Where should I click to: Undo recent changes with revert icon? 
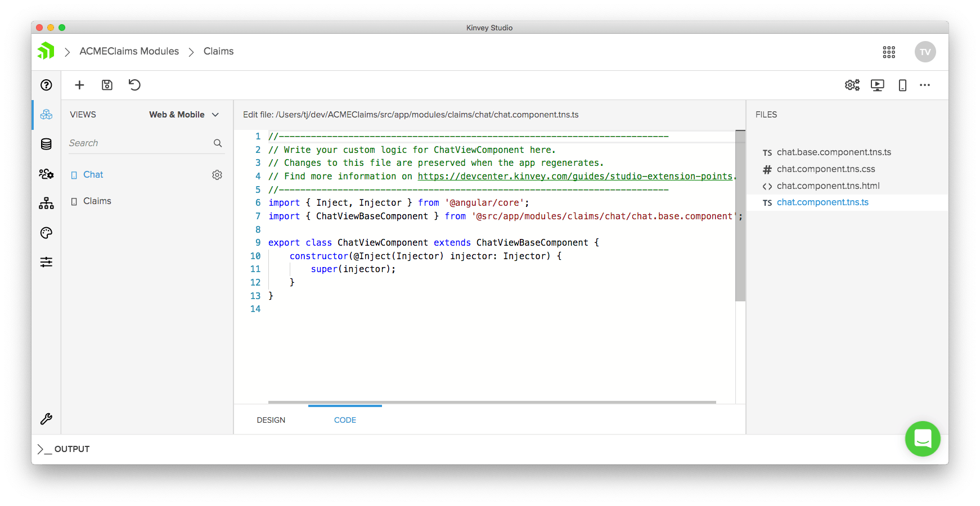coord(134,85)
